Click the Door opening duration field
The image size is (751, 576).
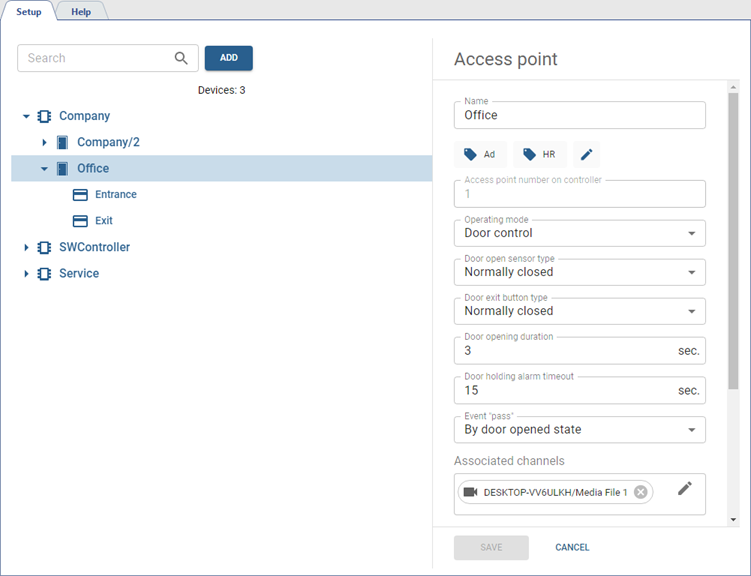[565, 351]
